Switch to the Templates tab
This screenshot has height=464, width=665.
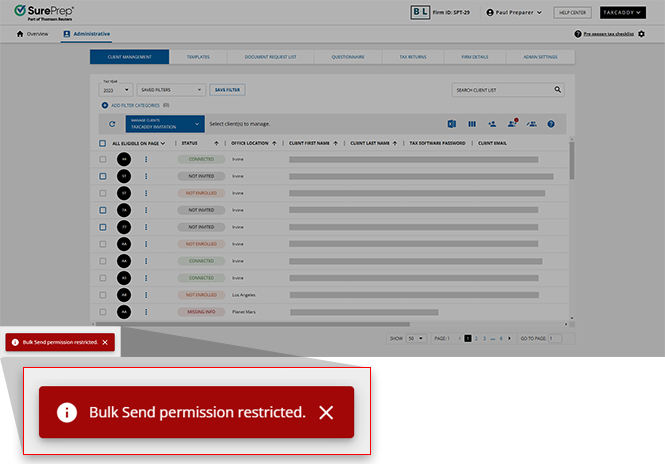[197, 57]
